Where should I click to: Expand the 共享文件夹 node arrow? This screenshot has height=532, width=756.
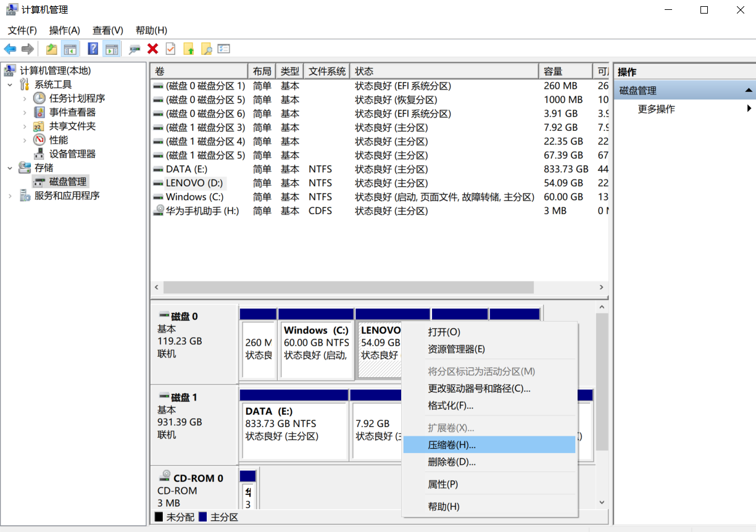point(25,126)
